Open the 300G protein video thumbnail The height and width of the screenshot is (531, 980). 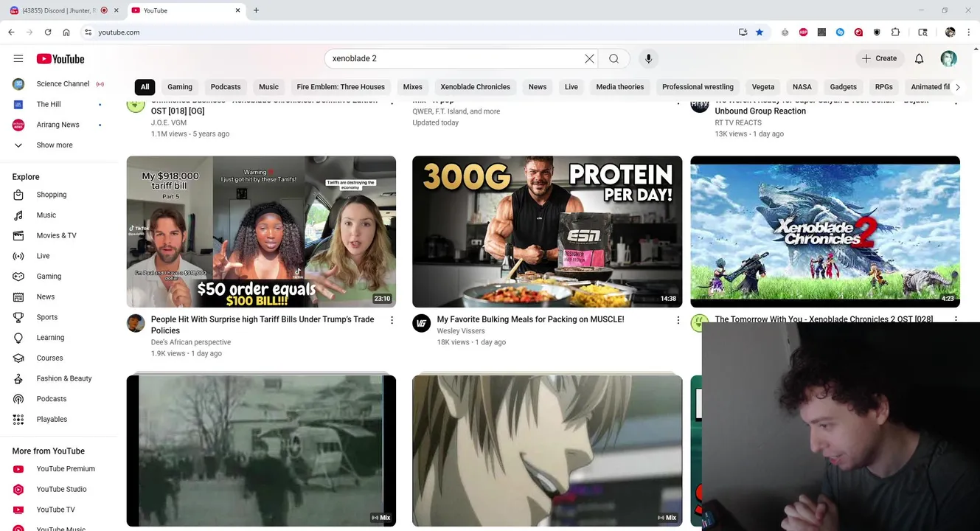547,232
